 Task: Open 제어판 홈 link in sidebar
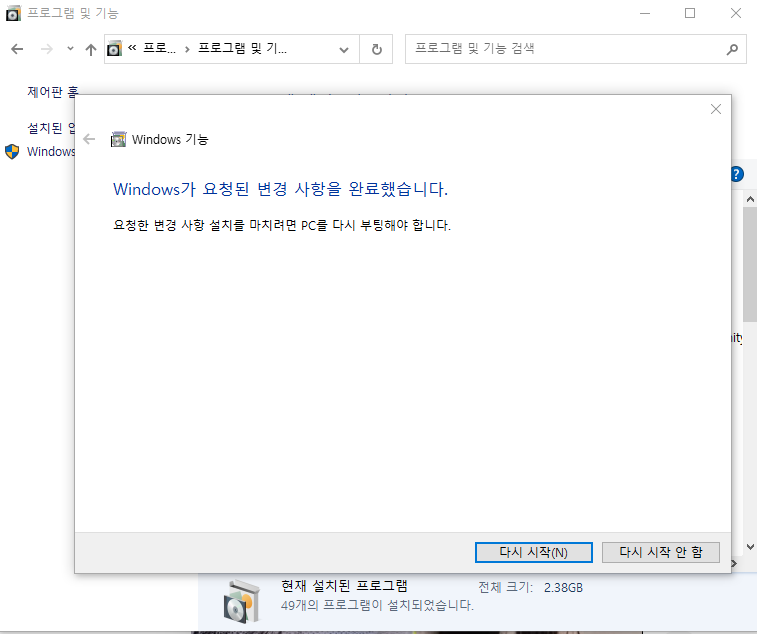coord(53,91)
